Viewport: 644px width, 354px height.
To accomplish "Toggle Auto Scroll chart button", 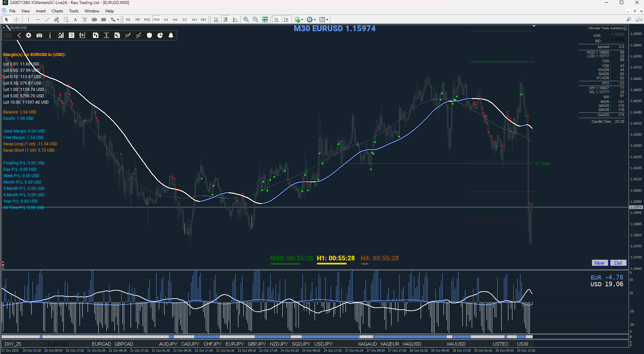I will point(277,19).
